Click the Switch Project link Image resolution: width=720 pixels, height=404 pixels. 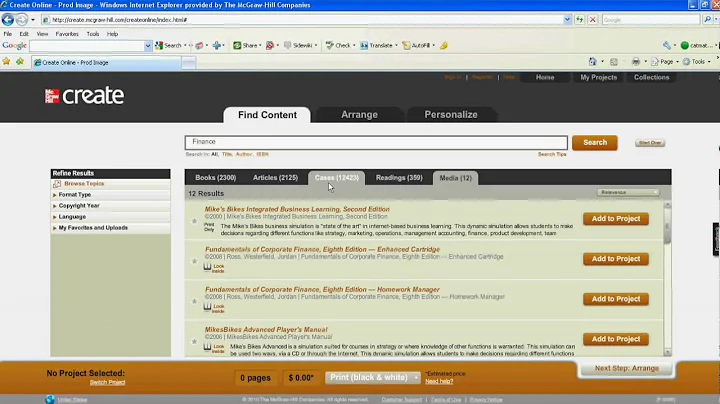click(x=107, y=382)
